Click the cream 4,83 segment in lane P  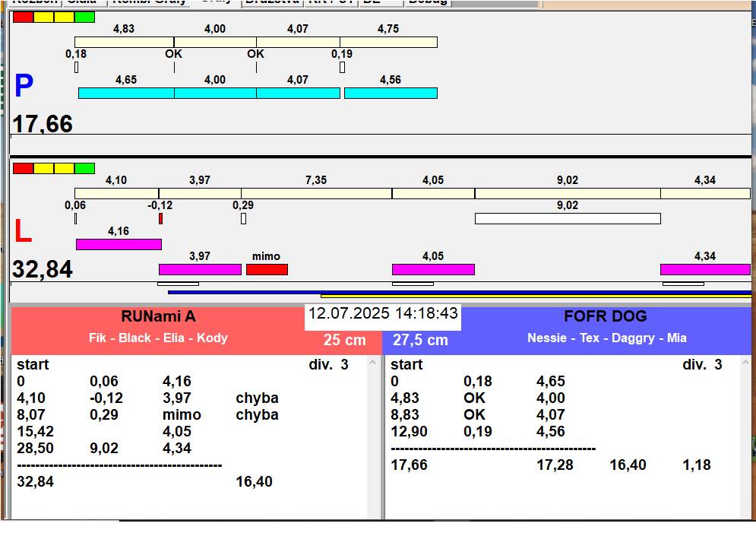pyautogui.click(x=125, y=42)
